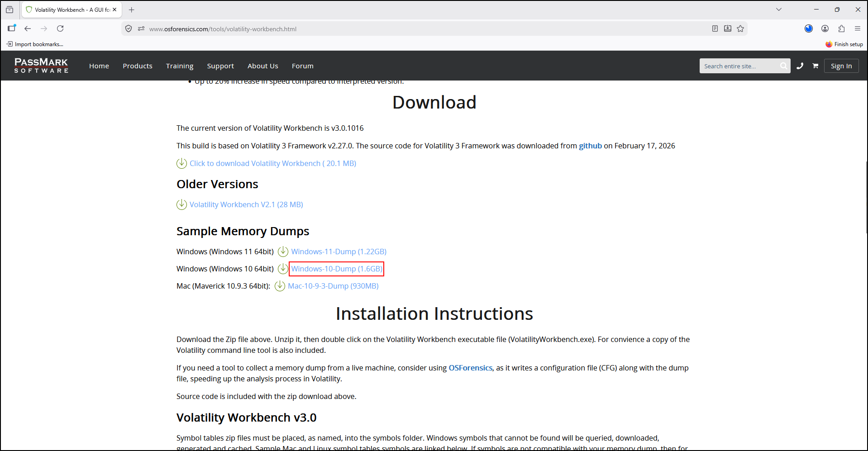The image size is (868, 451).
Task: Click Import bookmarks in bookmarks bar
Action: pyautogui.click(x=35, y=44)
